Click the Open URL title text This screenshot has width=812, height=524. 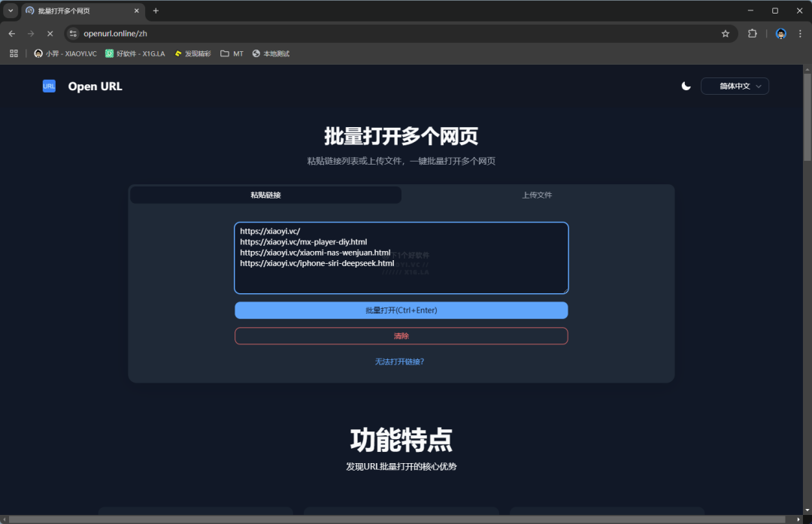95,86
